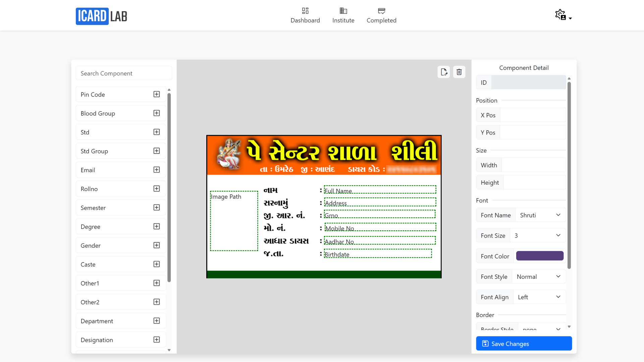Image resolution: width=644 pixels, height=362 pixels.
Task: Click the component list scrollbar
Action: (x=169, y=188)
